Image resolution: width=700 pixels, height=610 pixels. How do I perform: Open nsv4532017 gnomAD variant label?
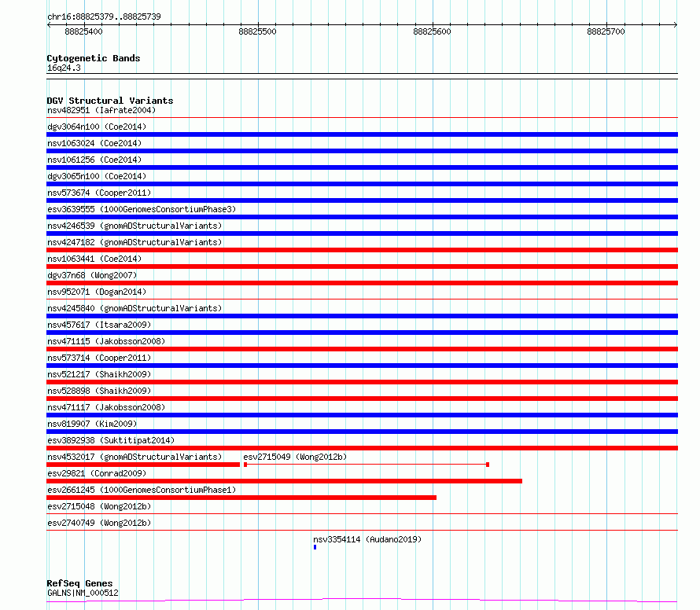point(134,457)
